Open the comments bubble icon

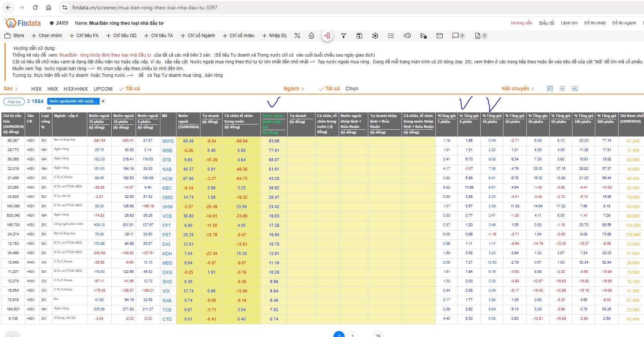[456, 36]
